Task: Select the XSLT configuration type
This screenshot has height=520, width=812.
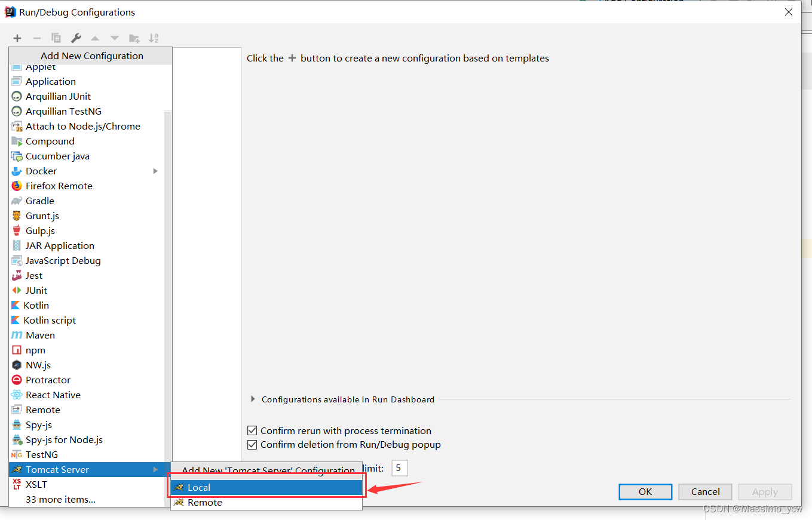Action: [87, 484]
